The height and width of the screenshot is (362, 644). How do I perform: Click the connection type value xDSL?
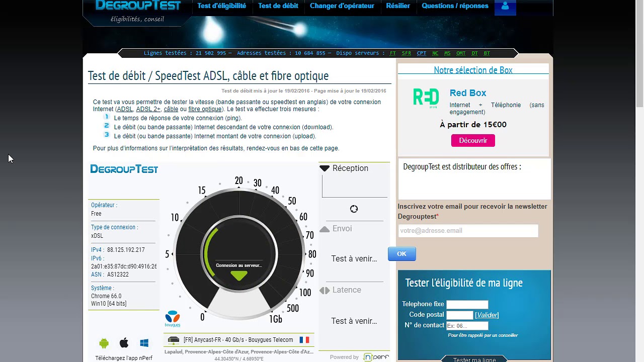[97, 236]
